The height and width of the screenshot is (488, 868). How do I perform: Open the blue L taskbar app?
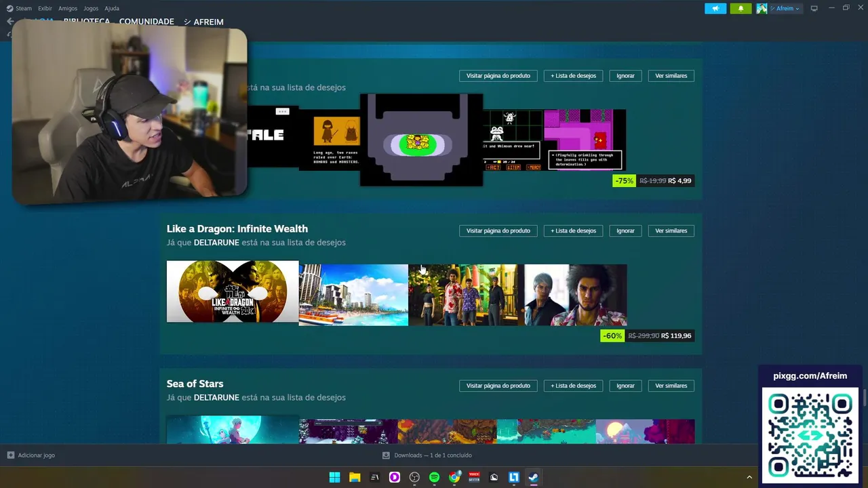pyautogui.click(x=514, y=477)
